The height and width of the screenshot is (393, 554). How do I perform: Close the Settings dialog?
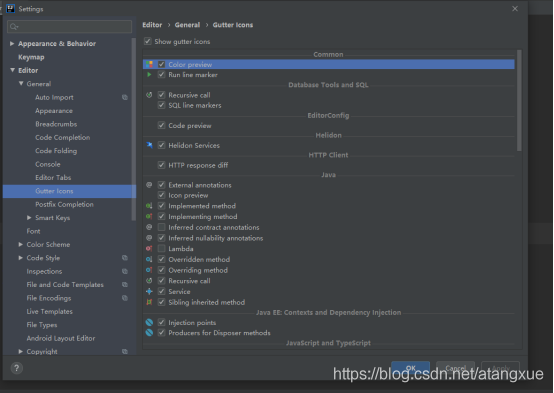(x=515, y=8)
